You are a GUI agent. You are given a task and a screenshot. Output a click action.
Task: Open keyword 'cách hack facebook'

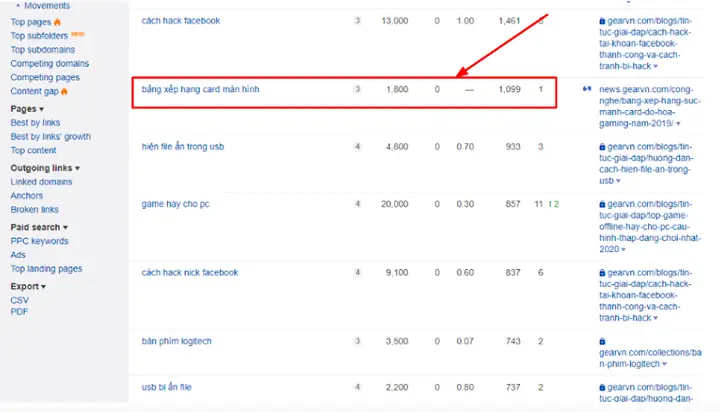(180, 21)
